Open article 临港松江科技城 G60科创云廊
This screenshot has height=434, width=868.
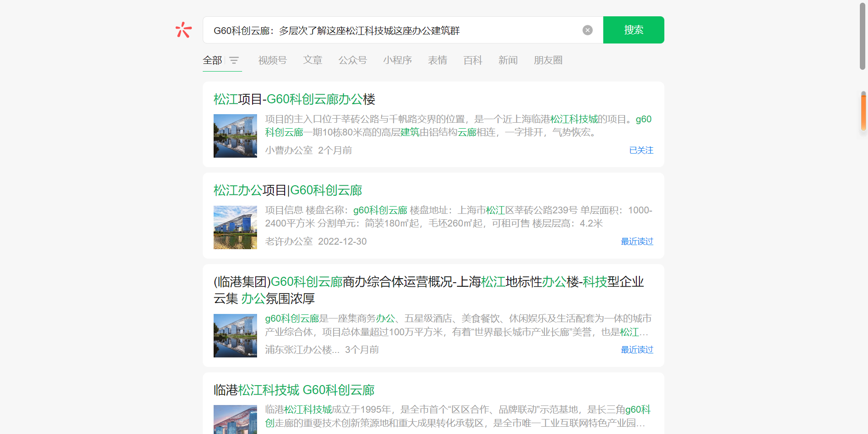click(x=294, y=390)
